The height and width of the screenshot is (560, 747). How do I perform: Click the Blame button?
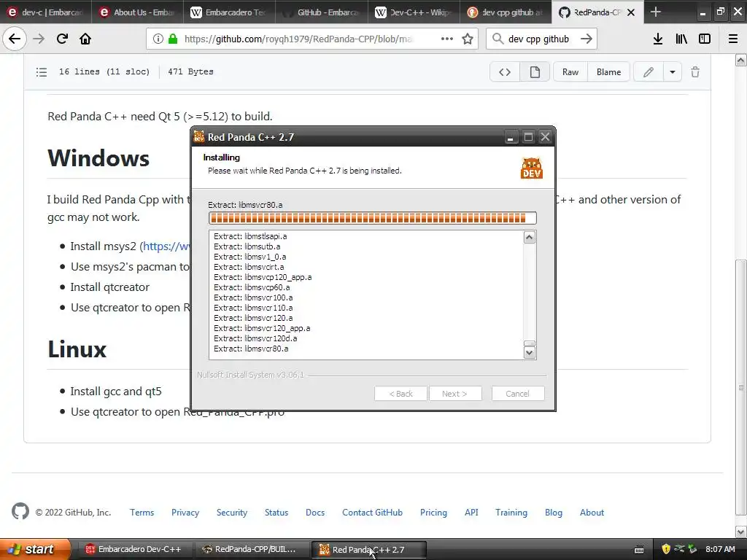pyautogui.click(x=609, y=72)
